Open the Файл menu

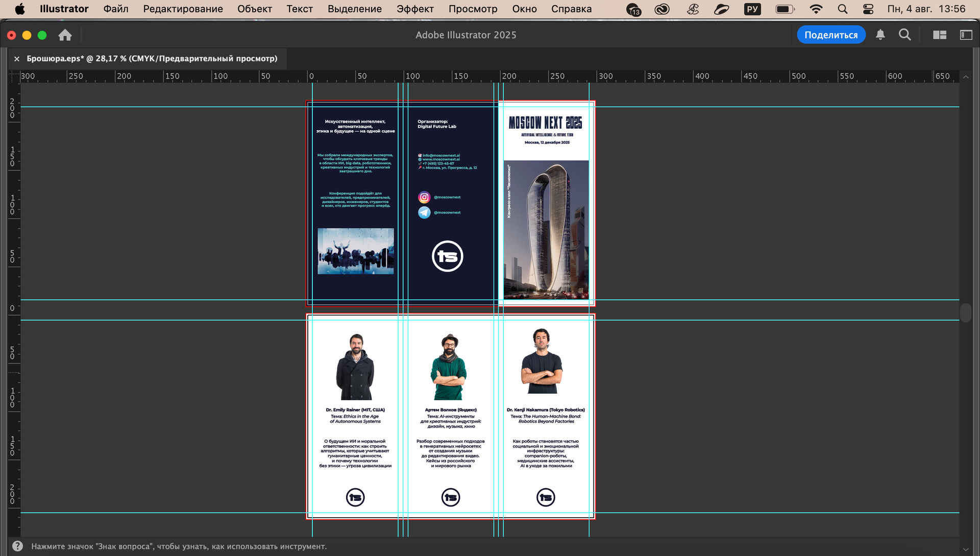[x=116, y=9]
